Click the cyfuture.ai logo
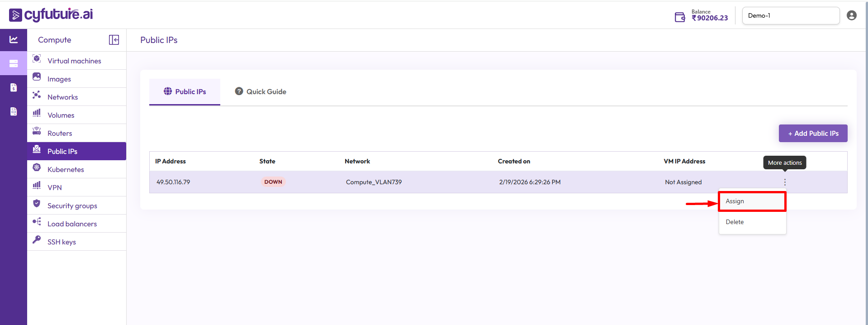868x325 pixels. click(x=51, y=14)
